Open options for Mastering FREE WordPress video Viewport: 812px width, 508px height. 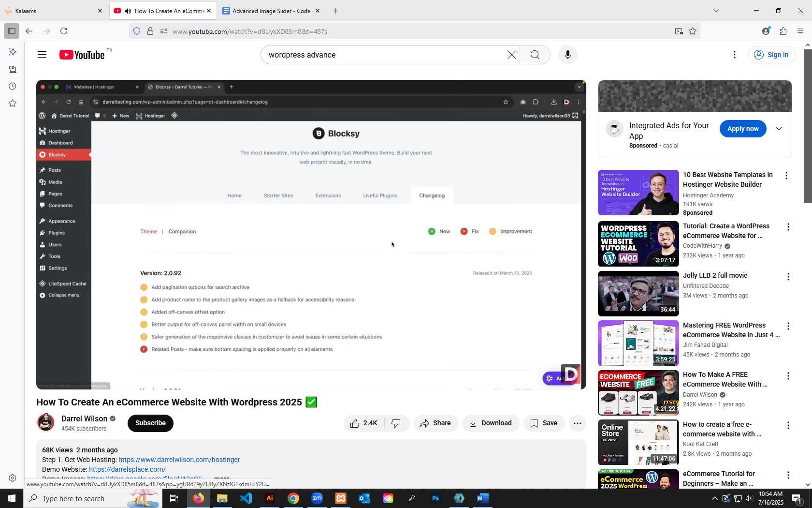tap(788, 327)
